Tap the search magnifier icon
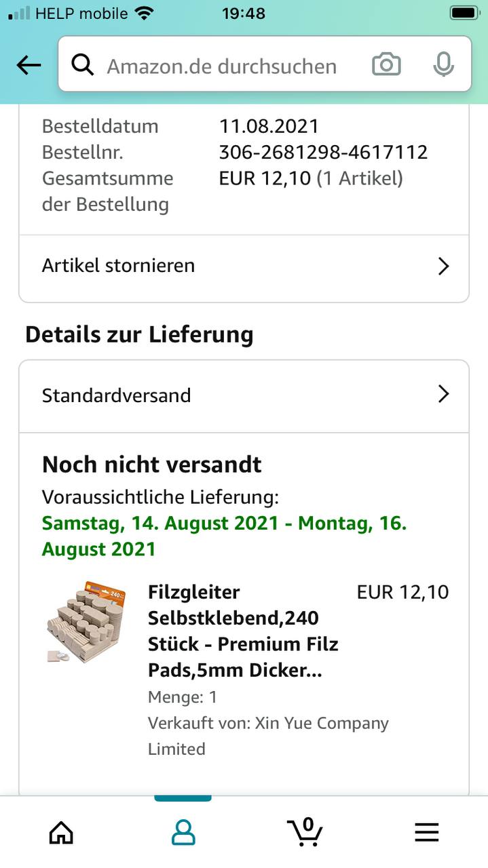The image size is (488, 868). pos(83,65)
